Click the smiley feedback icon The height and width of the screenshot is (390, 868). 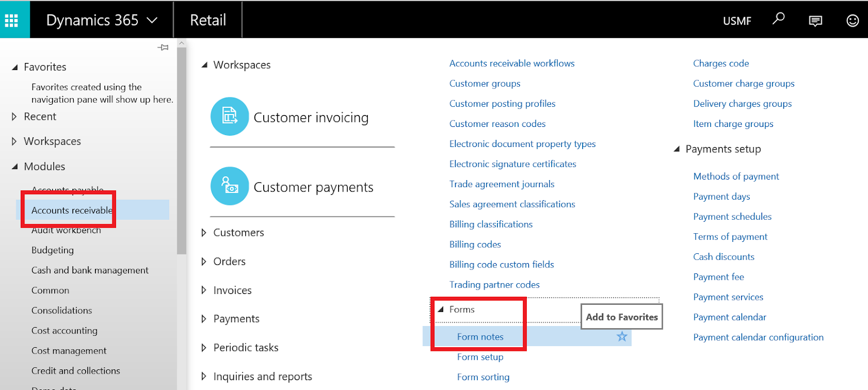[x=852, y=21]
